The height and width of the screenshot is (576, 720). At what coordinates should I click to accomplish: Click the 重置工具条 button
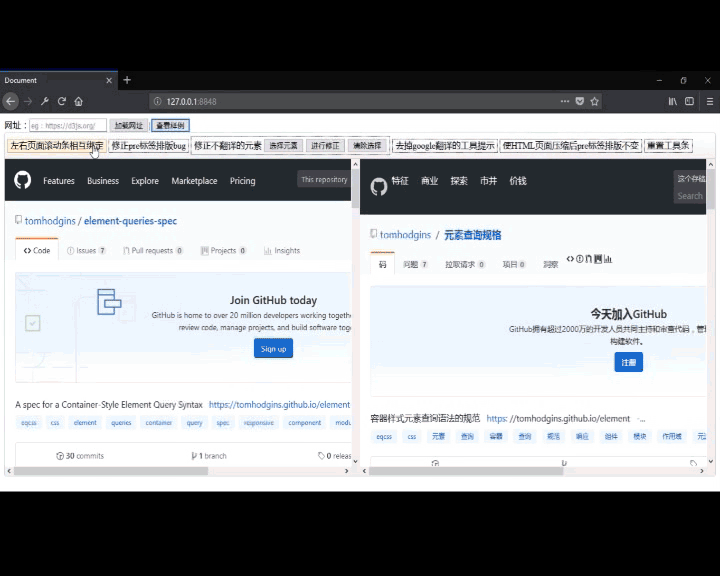click(668, 146)
